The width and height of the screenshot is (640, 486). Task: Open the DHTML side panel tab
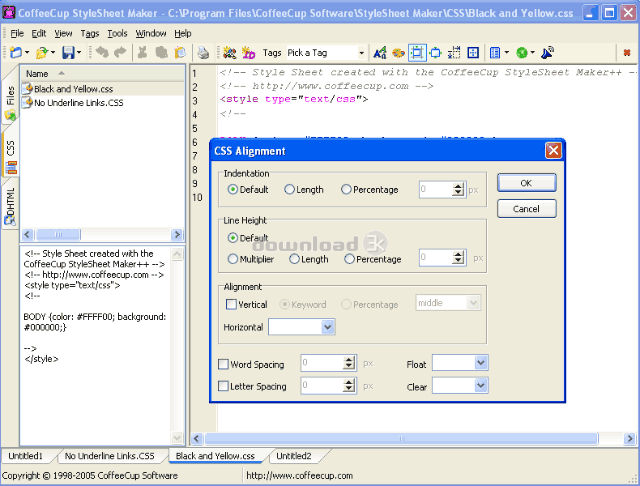(10, 206)
